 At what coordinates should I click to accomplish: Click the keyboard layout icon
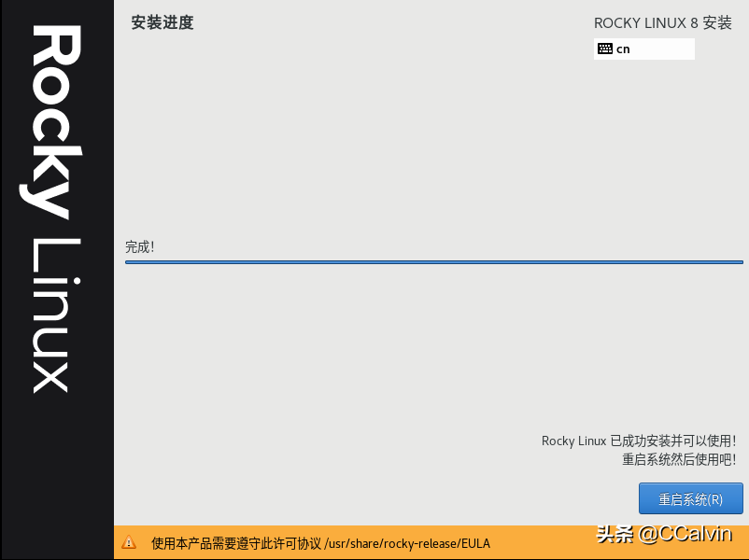[x=605, y=49]
